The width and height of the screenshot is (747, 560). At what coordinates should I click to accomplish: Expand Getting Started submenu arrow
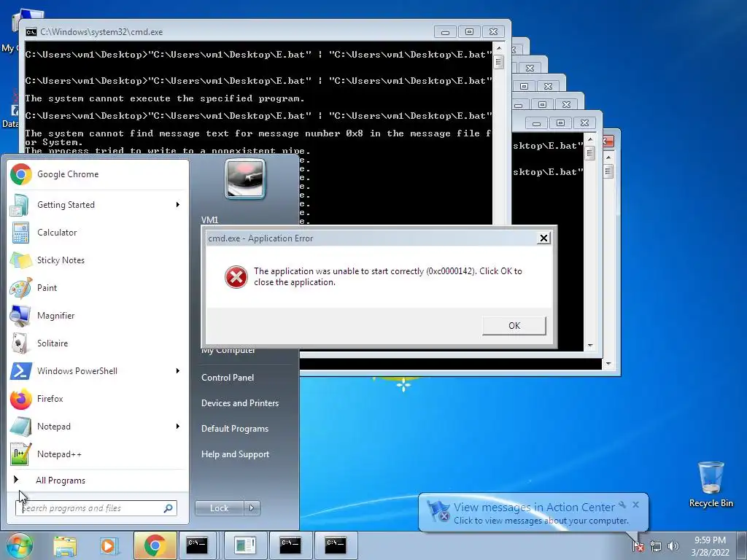[x=178, y=205]
